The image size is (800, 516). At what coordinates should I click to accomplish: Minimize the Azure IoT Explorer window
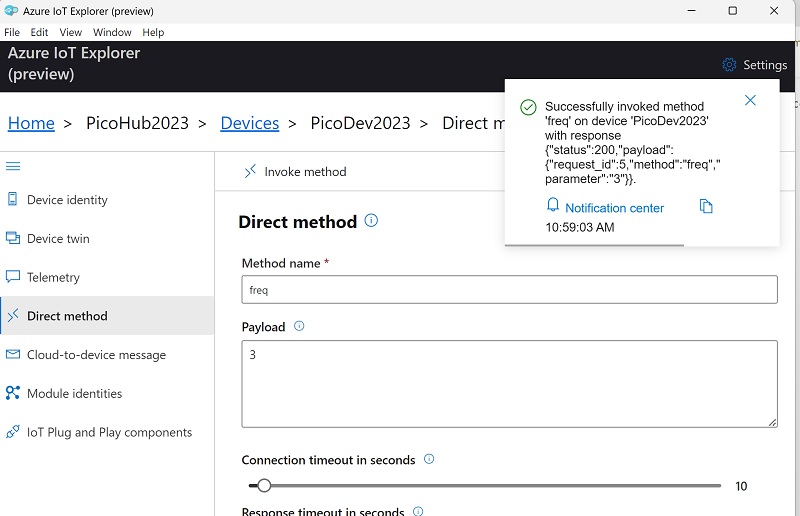[x=691, y=11]
